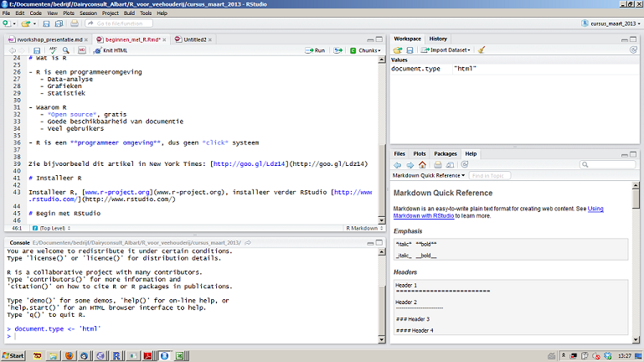644x362 pixels.
Task: Maximize the Console pane
Action: [x=379, y=243]
